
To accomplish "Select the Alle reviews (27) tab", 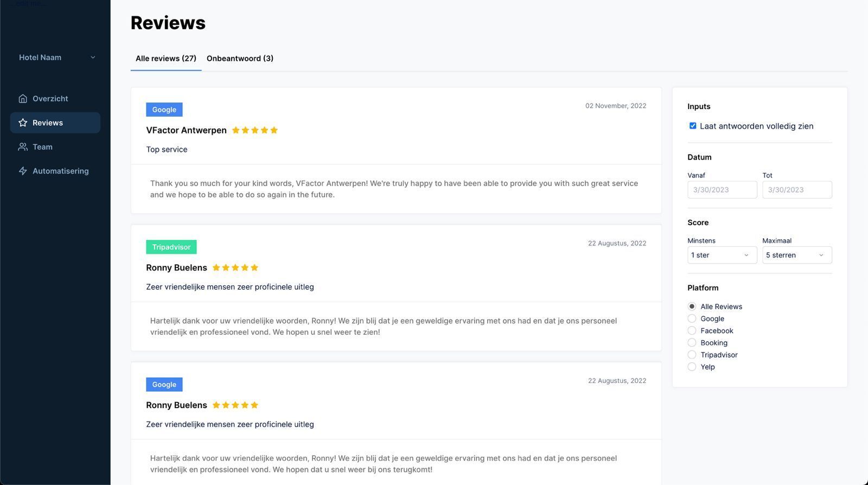I will pyautogui.click(x=166, y=59).
